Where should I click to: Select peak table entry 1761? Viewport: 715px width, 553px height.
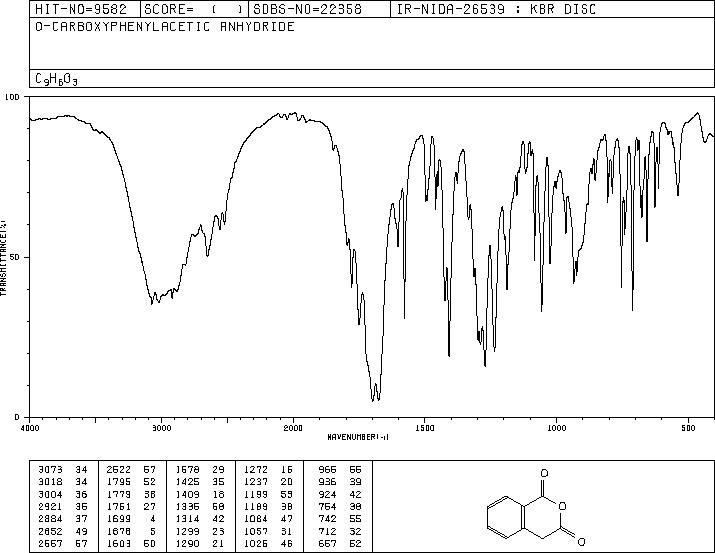click(x=119, y=507)
